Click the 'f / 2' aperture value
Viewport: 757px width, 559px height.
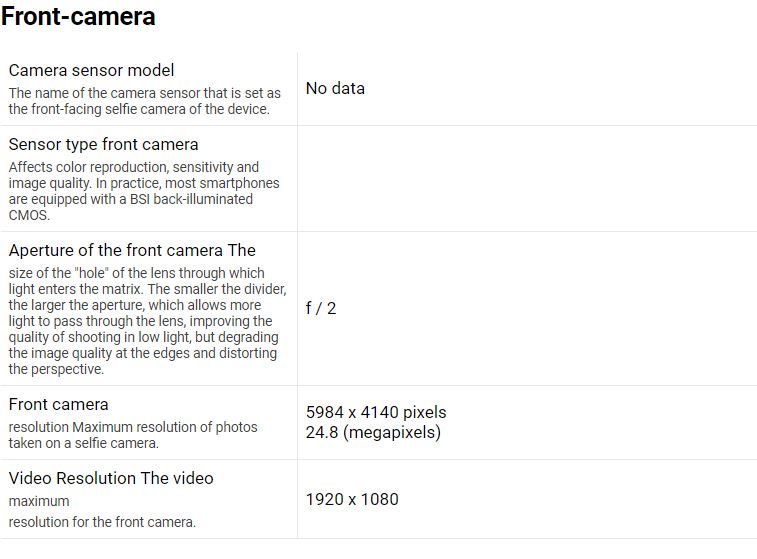[321, 308]
